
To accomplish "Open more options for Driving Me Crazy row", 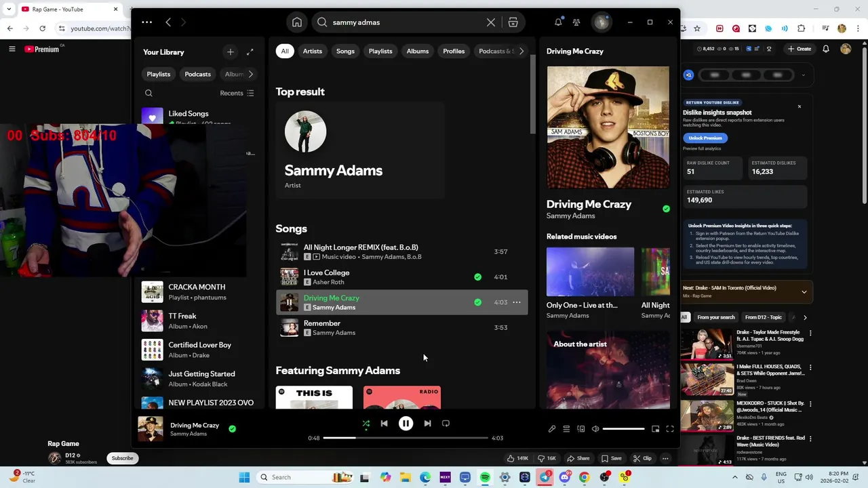I will pyautogui.click(x=517, y=302).
